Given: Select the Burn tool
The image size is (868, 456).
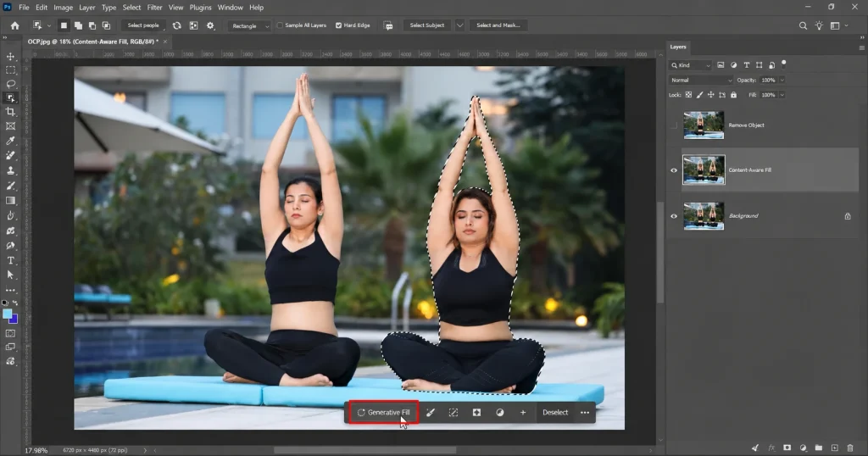Looking at the screenshot, I should click(x=10, y=215).
